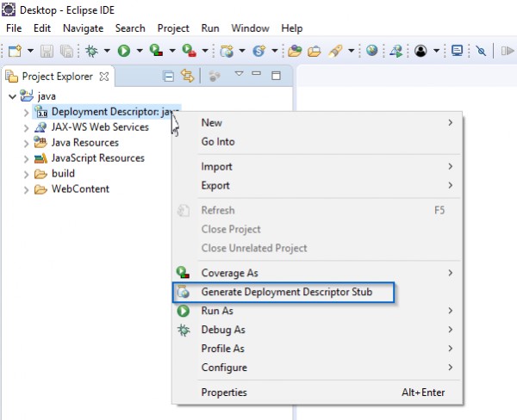The width and height of the screenshot is (517, 420).
Task: Close the Project Explorer tab
Action: [x=104, y=77]
